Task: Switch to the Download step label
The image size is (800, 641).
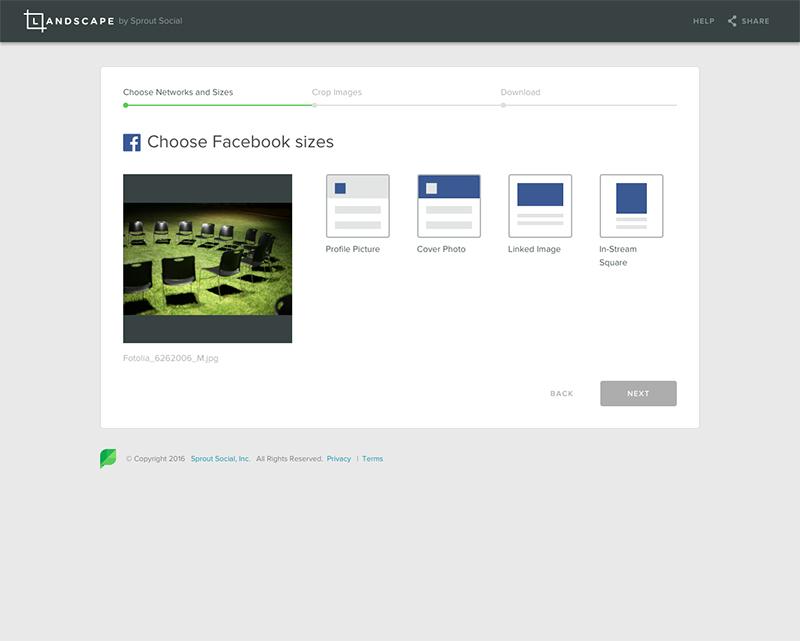Action: 520,92
